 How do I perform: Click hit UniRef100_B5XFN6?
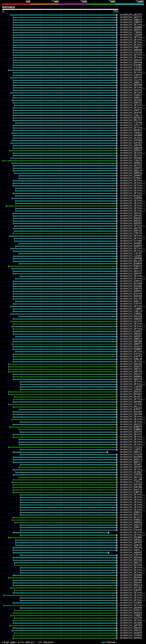(x=131, y=85)
